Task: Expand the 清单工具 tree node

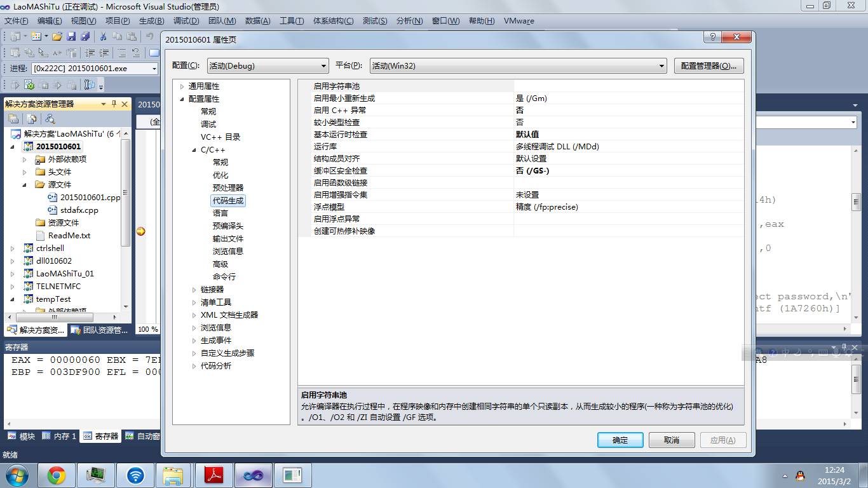Action: pos(194,302)
